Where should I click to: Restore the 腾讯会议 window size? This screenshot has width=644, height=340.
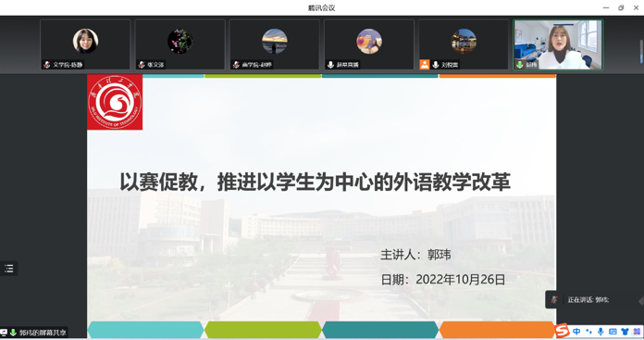(621, 7)
